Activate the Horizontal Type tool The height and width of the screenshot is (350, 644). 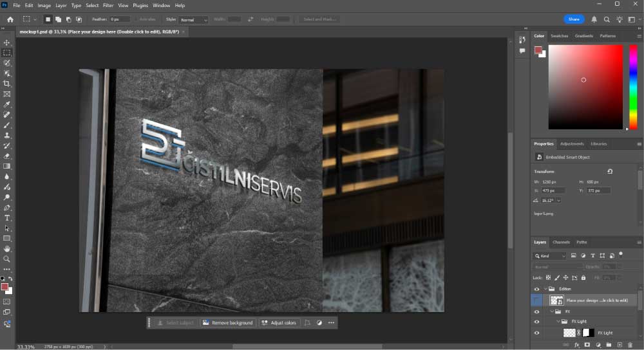point(7,218)
